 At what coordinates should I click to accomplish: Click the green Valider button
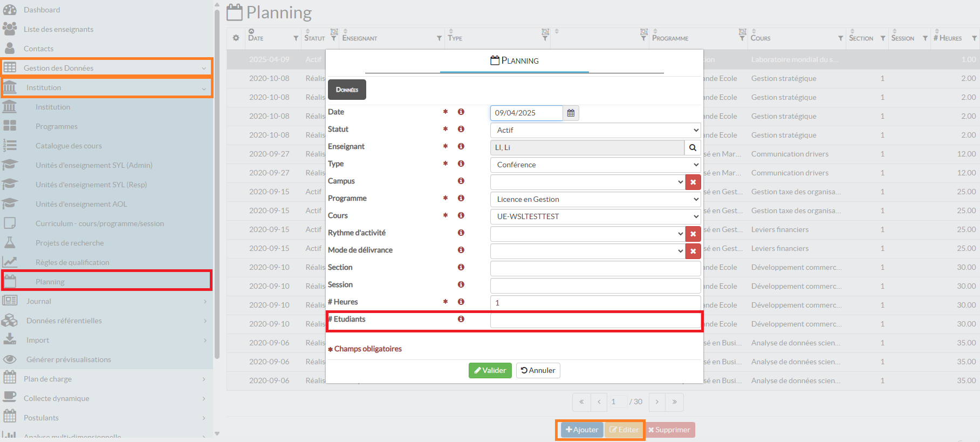click(x=490, y=370)
